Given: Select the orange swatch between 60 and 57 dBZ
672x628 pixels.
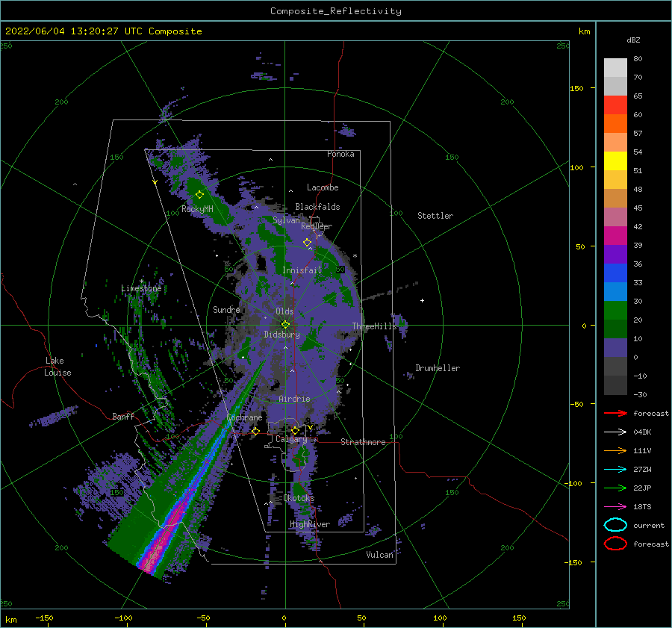Looking at the screenshot, I should (x=615, y=124).
